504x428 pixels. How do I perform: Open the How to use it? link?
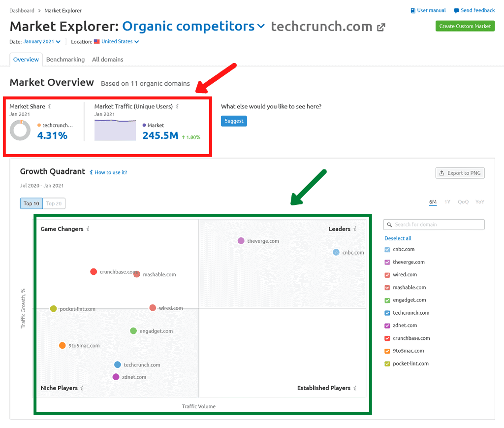click(x=111, y=172)
